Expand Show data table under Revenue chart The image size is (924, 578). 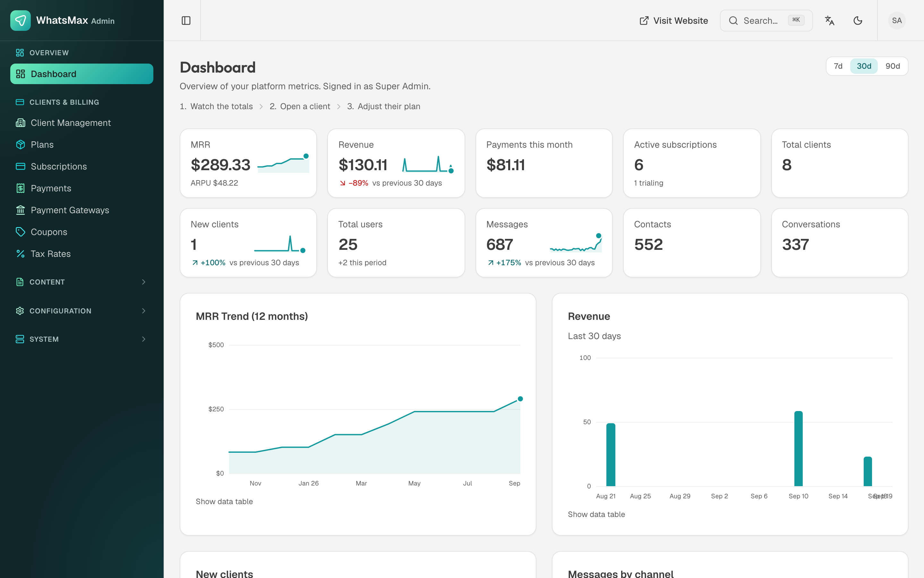596,514
